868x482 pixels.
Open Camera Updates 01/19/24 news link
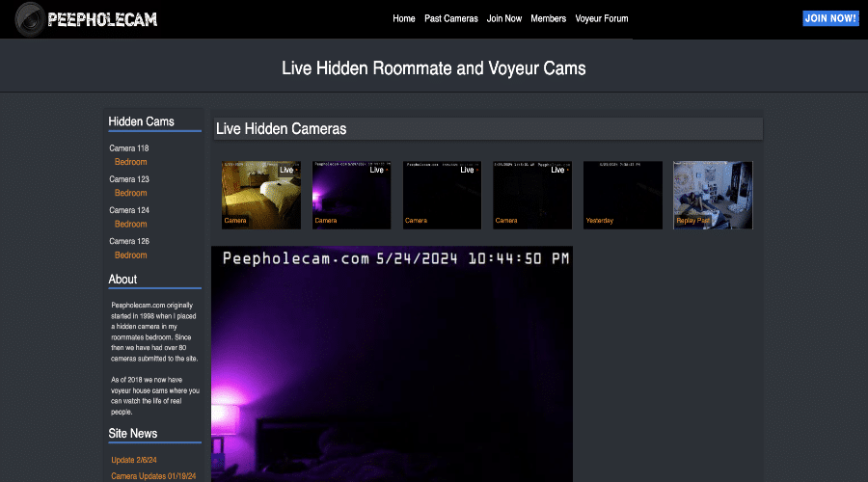153,476
